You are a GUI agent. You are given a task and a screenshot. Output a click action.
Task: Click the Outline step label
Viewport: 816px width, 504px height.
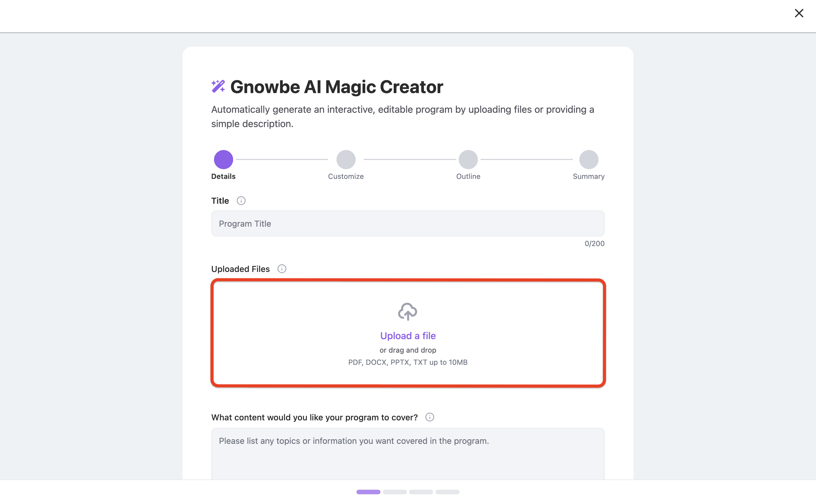point(468,176)
